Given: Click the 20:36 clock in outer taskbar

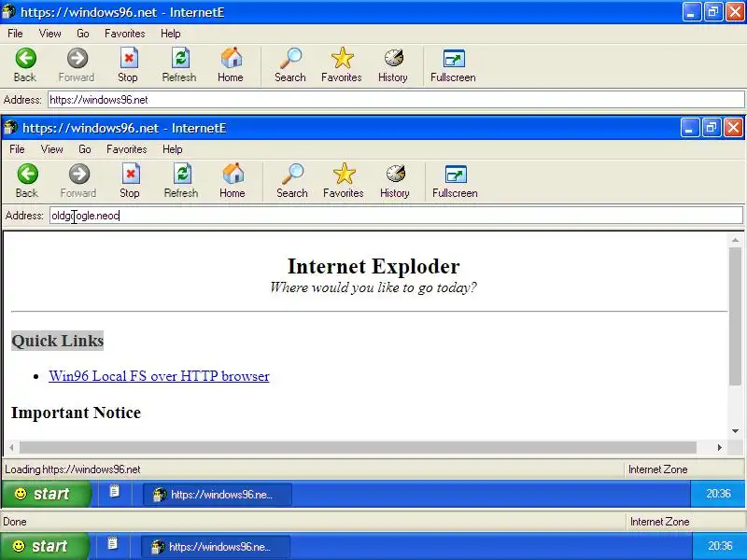Looking at the screenshot, I should click(720, 546).
